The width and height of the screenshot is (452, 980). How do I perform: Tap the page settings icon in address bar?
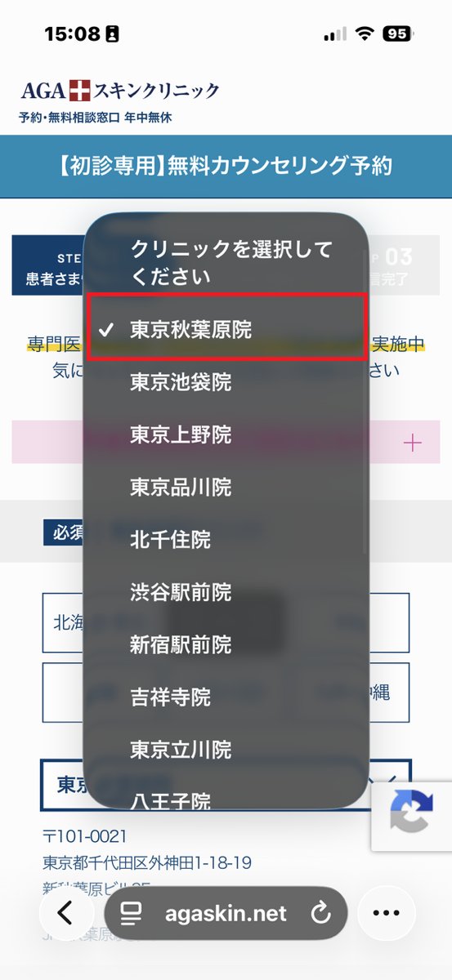coord(135,912)
